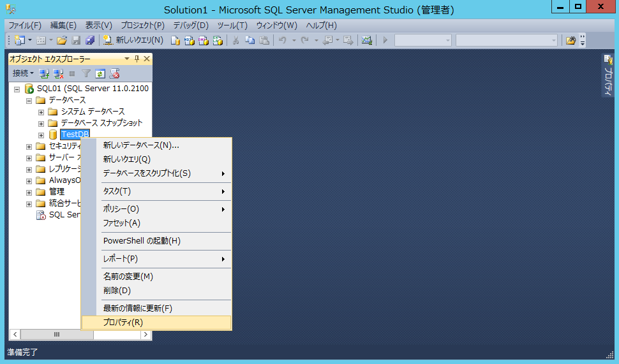The width and height of the screenshot is (619, 364).
Task: Click Connect Object Explorer icon
Action: point(44,73)
